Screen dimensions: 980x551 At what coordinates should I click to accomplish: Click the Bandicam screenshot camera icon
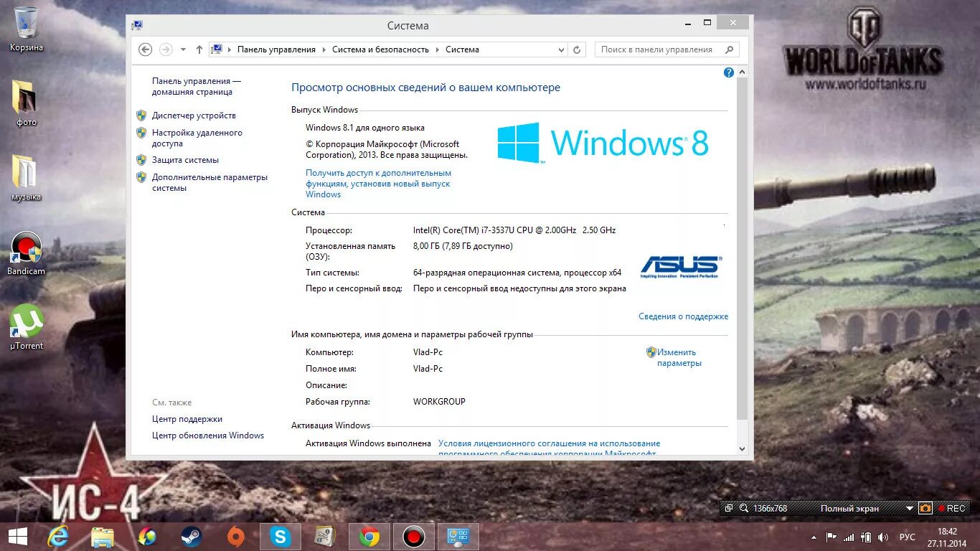click(x=925, y=508)
